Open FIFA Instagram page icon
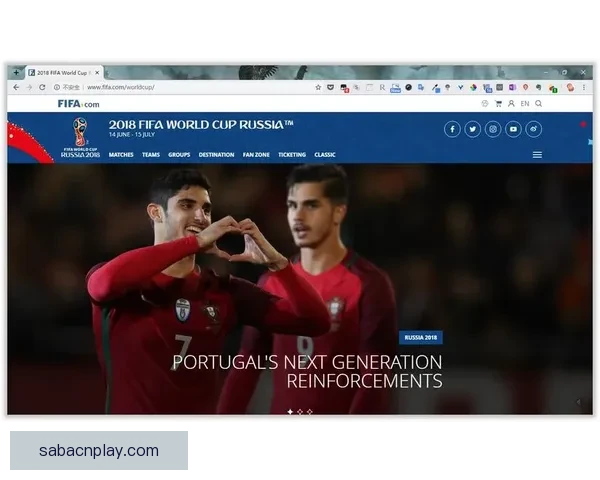Image resolution: width=600 pixels, height=480 pixels. tap(493, 129)
